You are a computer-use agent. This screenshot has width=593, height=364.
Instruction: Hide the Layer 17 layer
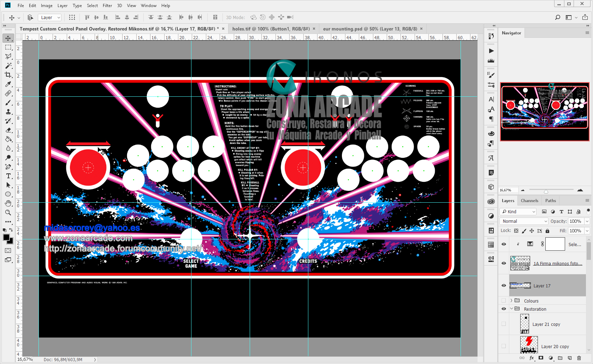[x=503, y=286]
